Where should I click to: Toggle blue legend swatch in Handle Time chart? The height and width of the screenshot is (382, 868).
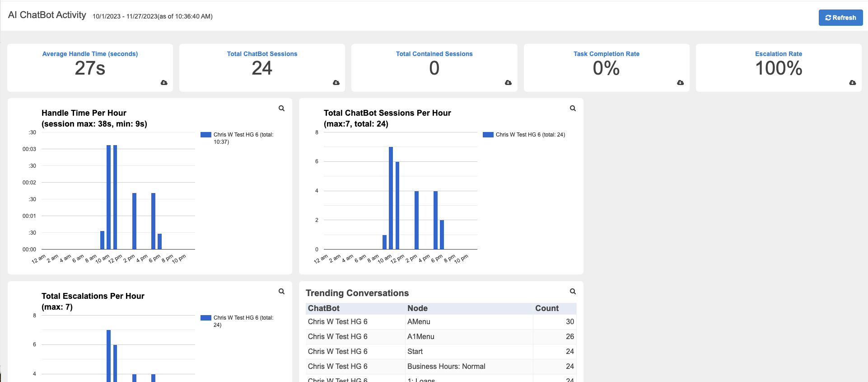206,135
